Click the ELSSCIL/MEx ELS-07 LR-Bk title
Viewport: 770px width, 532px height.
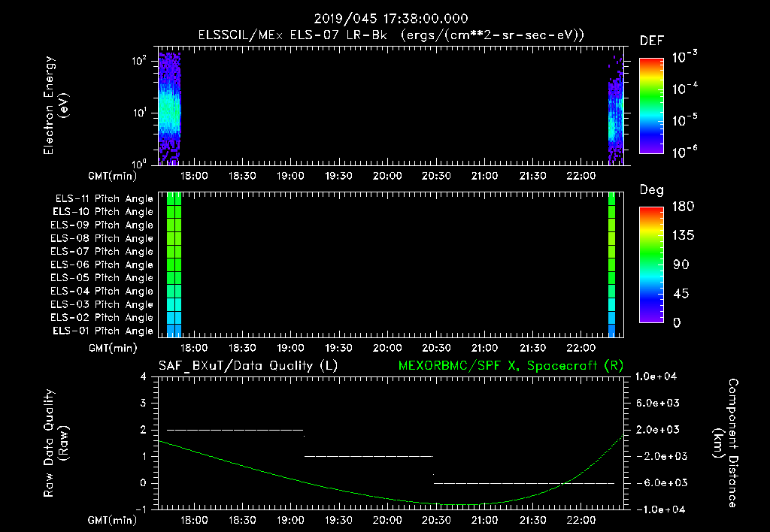tap(293, 35)
